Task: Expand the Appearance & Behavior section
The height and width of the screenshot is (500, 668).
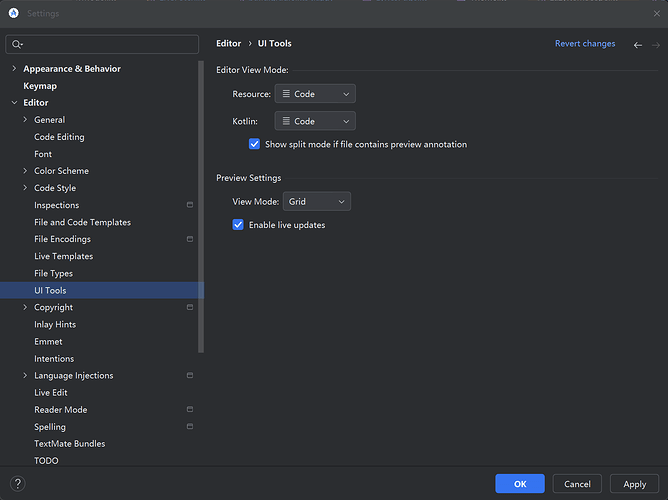Action: point(14,69)
